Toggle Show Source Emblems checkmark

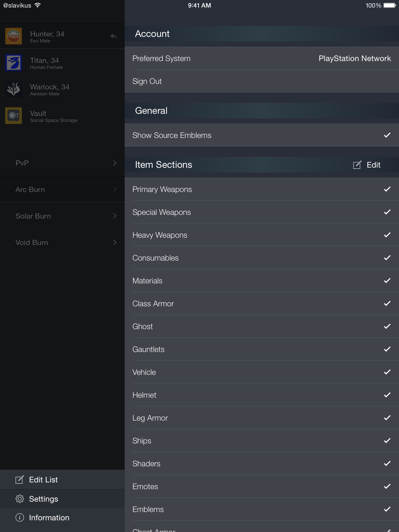pos(387,135)
